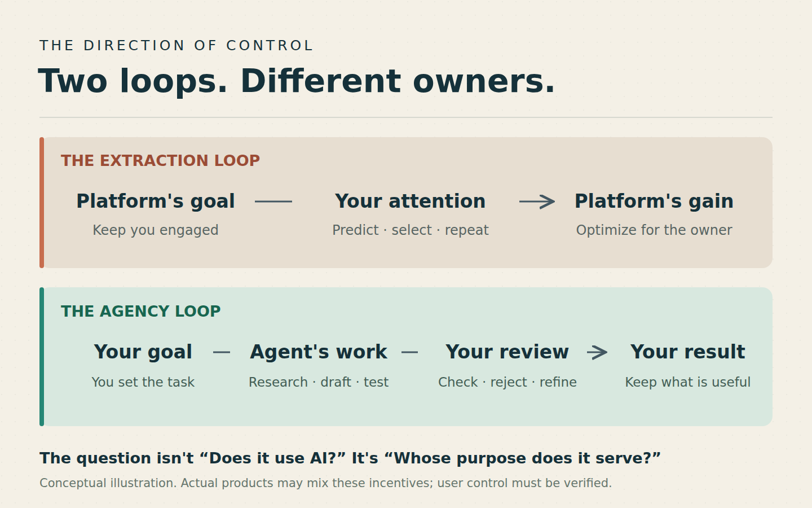Select the "Platform's goal" step title
This screenshot has height=508, width=812.
(x=156, y=201)
